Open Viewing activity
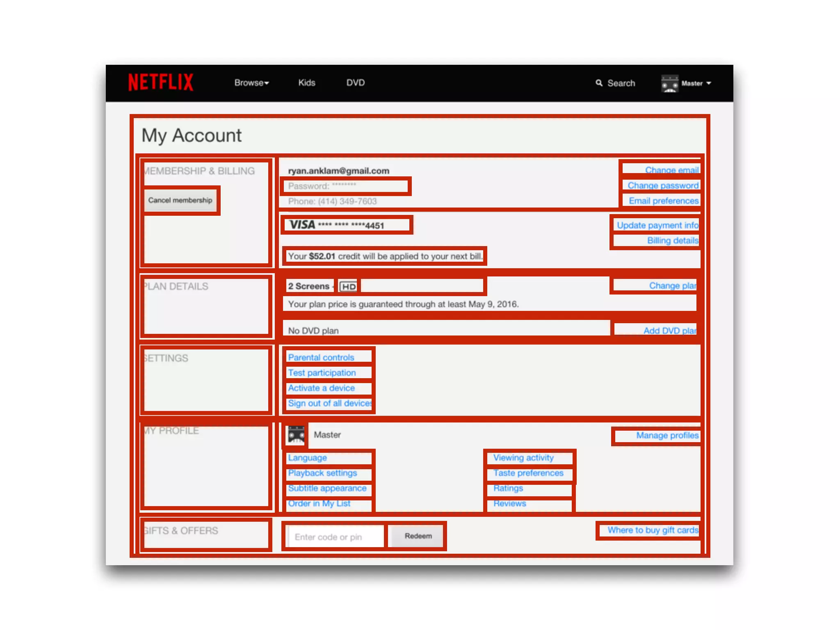 tap(523, 457)
